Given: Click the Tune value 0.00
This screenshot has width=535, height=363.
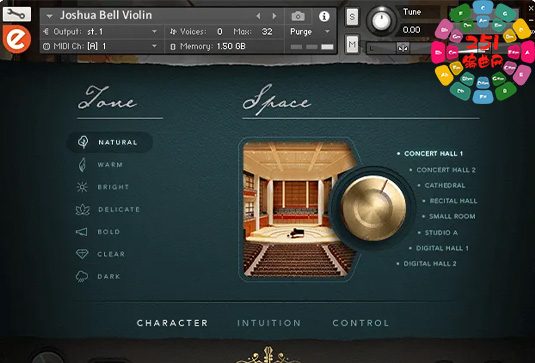Looking at the screenshot, I should coord(411,30).
